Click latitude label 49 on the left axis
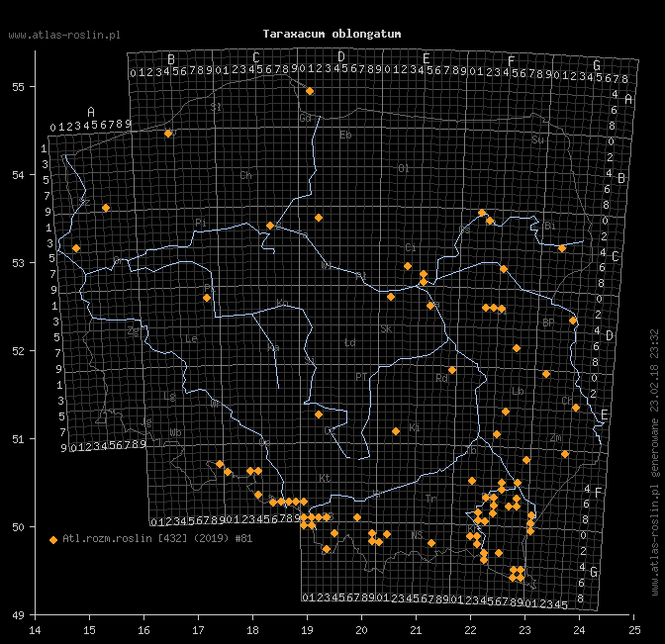Viewport: 665px width, 644px height. [18, 615]
